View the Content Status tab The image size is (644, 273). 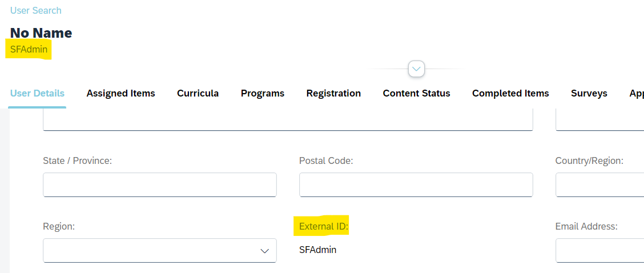[416, 93]
